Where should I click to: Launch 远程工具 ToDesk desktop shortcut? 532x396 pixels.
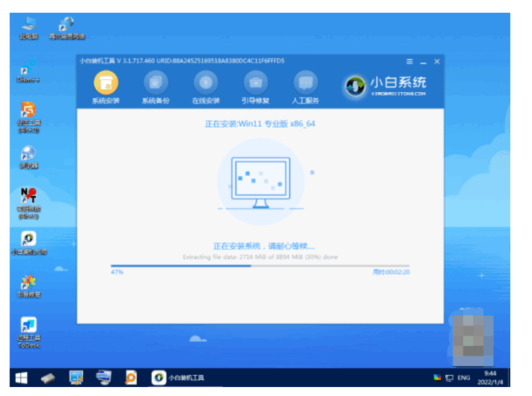click(x=29, y=332)
